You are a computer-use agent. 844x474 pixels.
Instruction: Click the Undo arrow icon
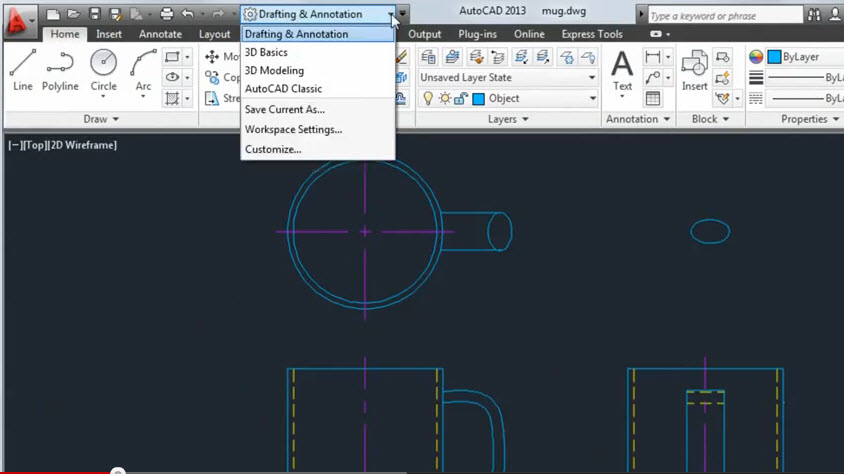(x=187, y=14)
